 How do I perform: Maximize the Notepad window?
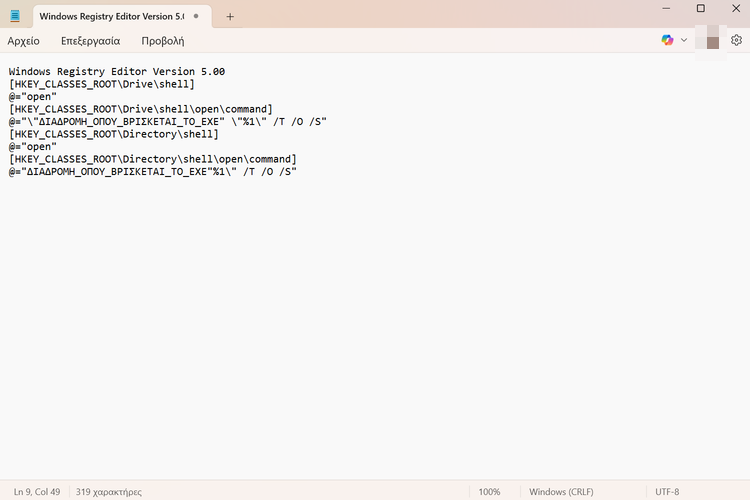coord(701,9)
